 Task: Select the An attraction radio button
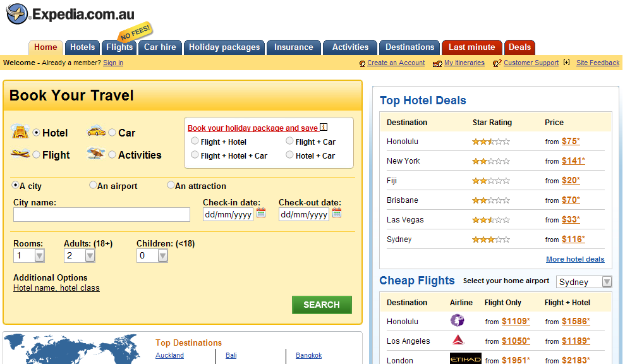[x=171, y=185]
